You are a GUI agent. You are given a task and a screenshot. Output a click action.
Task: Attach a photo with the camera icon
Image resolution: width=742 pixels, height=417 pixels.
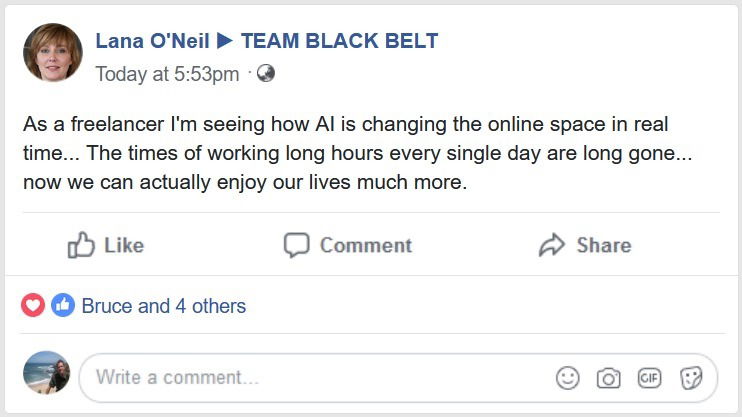coord(608,378)
